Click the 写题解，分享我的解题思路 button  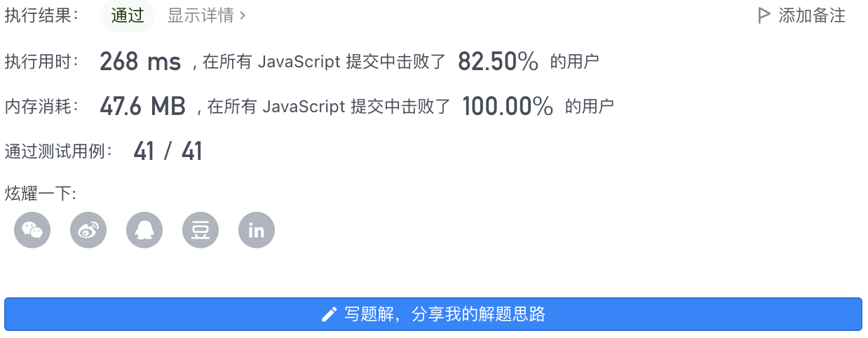point(433,314)
